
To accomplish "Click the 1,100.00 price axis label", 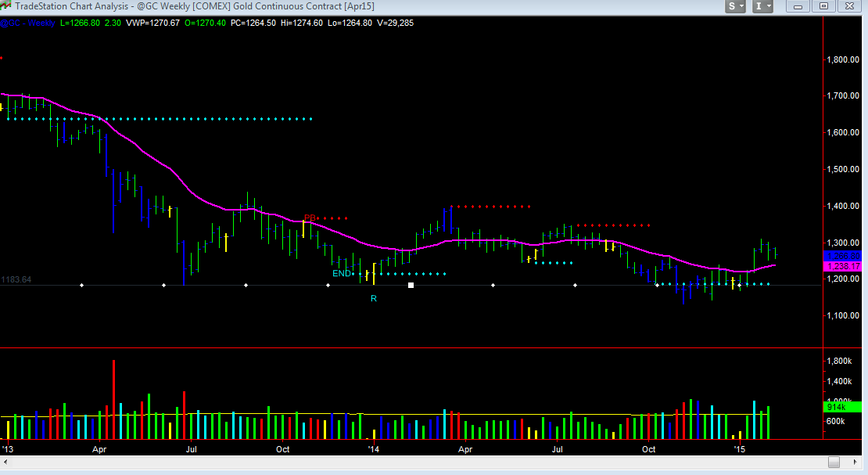I will 842,315.
